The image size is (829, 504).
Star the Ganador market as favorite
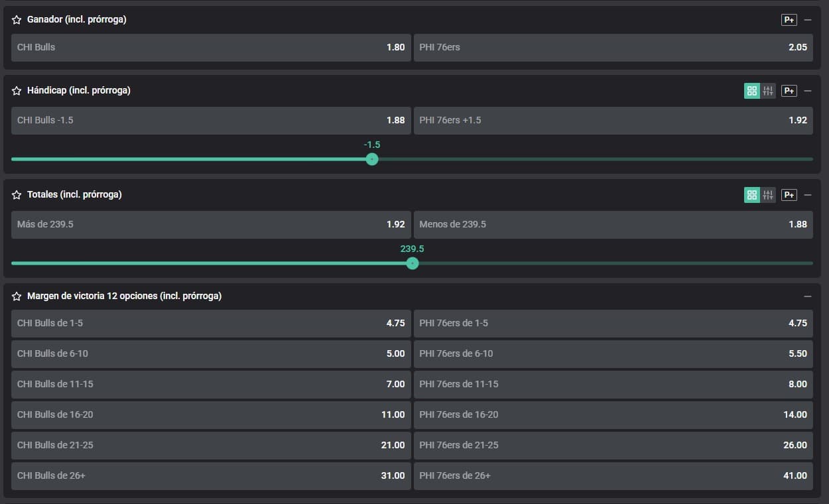17,20
